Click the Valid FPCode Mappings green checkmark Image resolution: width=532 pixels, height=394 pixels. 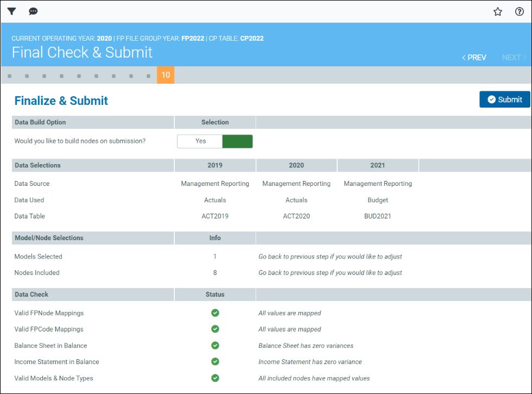click(215, 329)
